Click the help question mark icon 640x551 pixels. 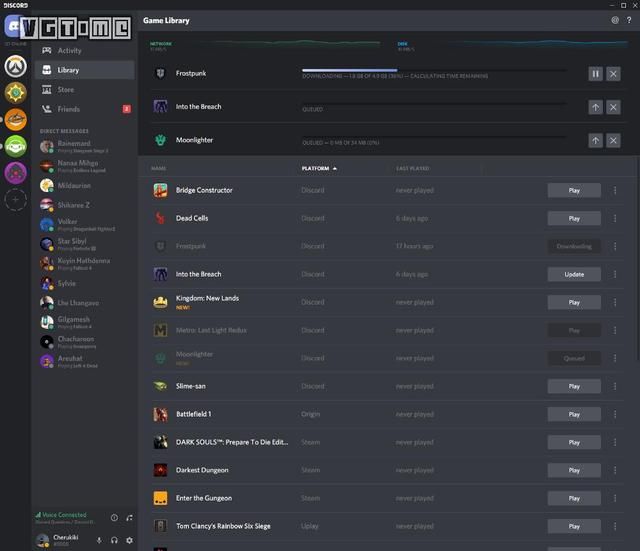point(628,20)
